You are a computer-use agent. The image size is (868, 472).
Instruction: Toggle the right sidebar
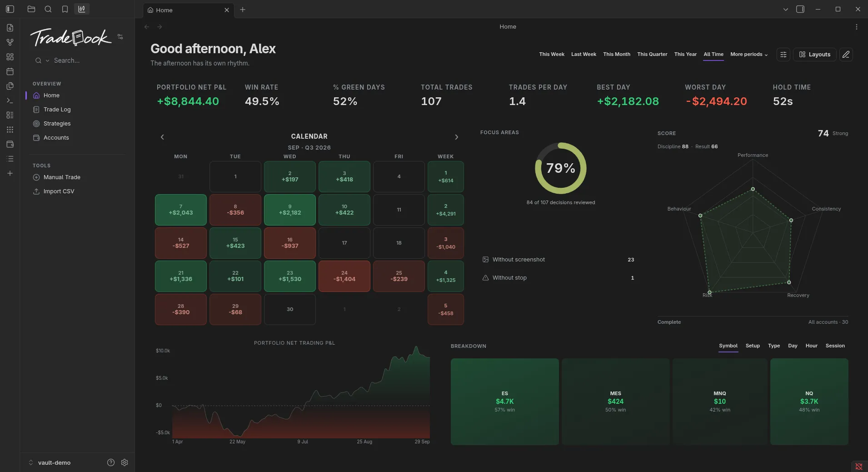point(800,9)
